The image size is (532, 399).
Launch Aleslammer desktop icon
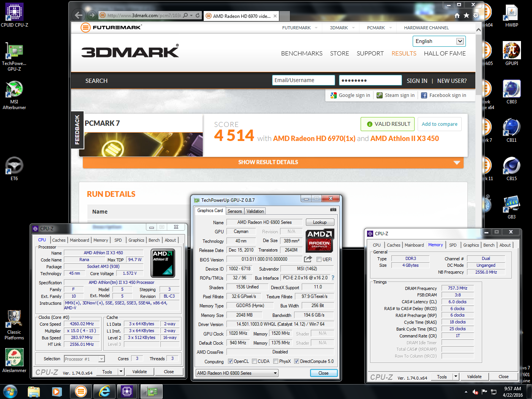click(14, 360)
